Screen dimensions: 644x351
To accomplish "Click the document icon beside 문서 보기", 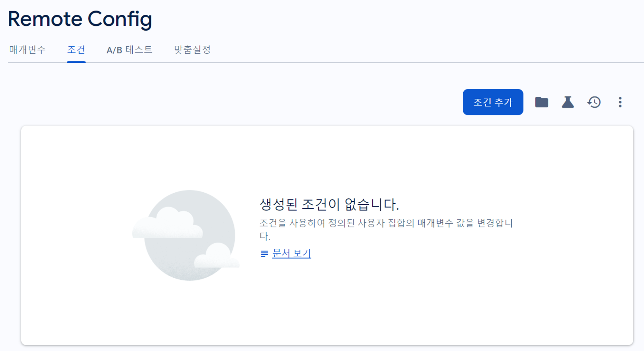I will 264,254.
